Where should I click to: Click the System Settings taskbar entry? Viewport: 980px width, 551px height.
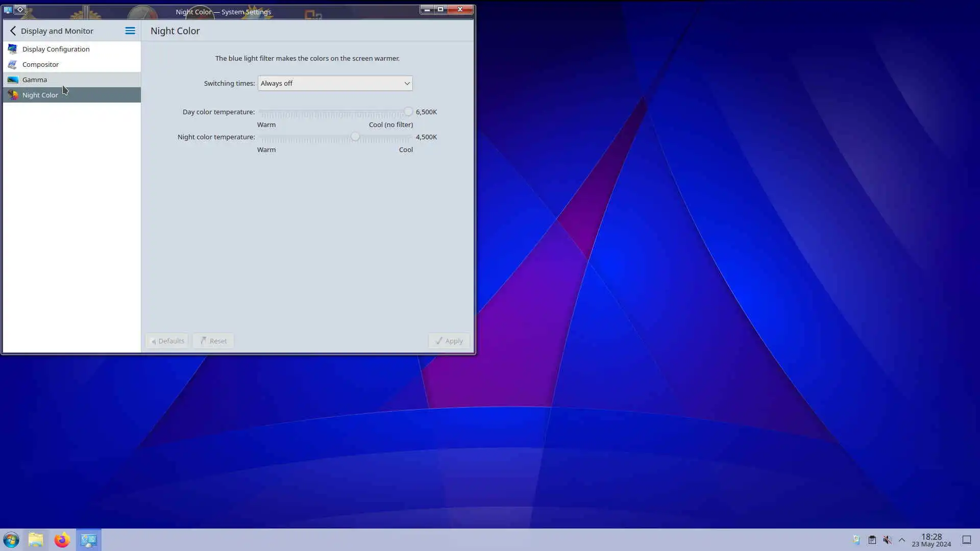coord(89,540)
